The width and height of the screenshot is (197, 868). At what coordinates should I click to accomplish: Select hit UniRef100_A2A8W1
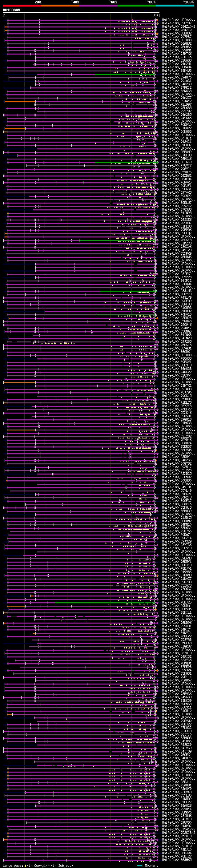pos(177,785)
